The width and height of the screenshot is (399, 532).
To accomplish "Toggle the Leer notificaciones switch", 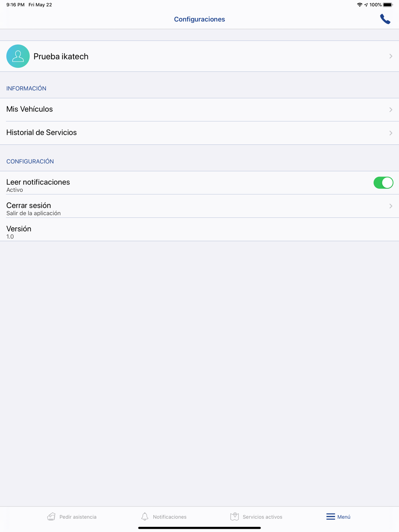I will click(x=383, y=183).
